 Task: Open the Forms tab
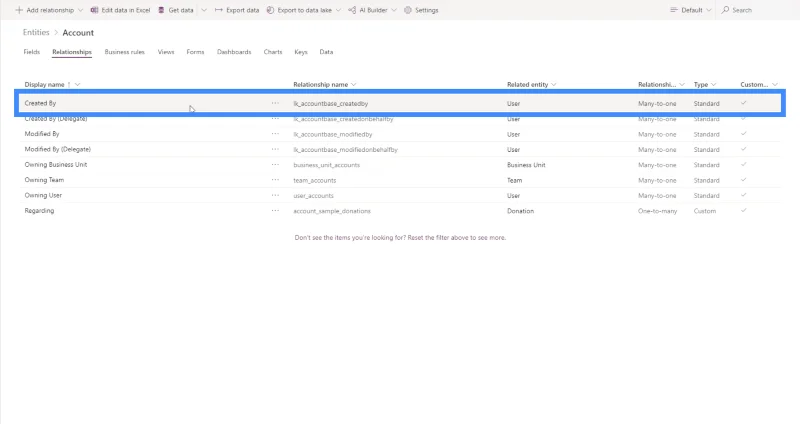(195, 52)
